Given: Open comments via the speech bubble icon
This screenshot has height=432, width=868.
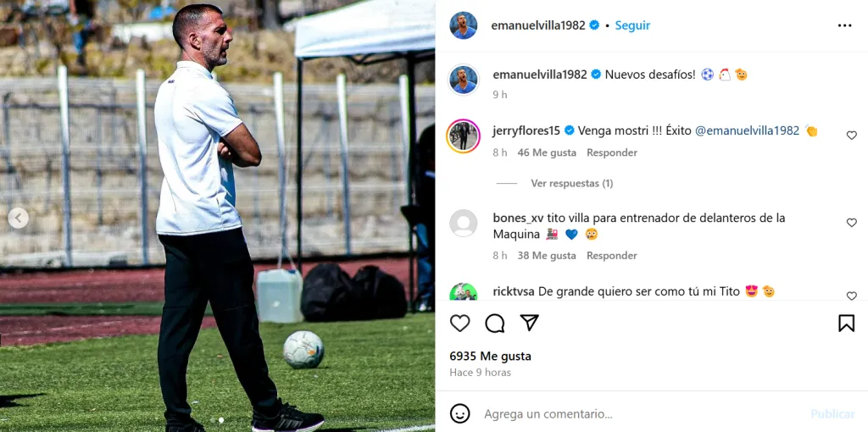Looking at the screenshot, I should tap(494, 323).
